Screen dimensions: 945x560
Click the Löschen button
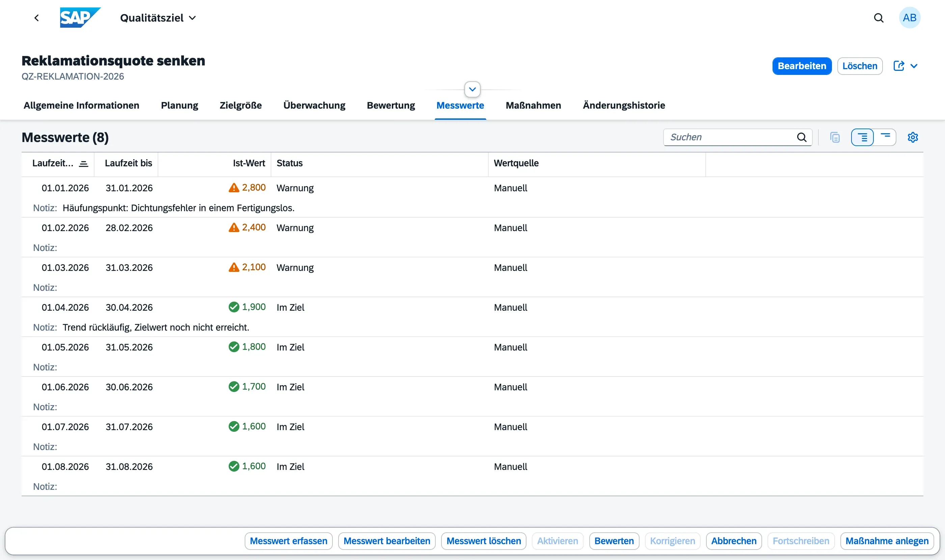tap(859, 66)
